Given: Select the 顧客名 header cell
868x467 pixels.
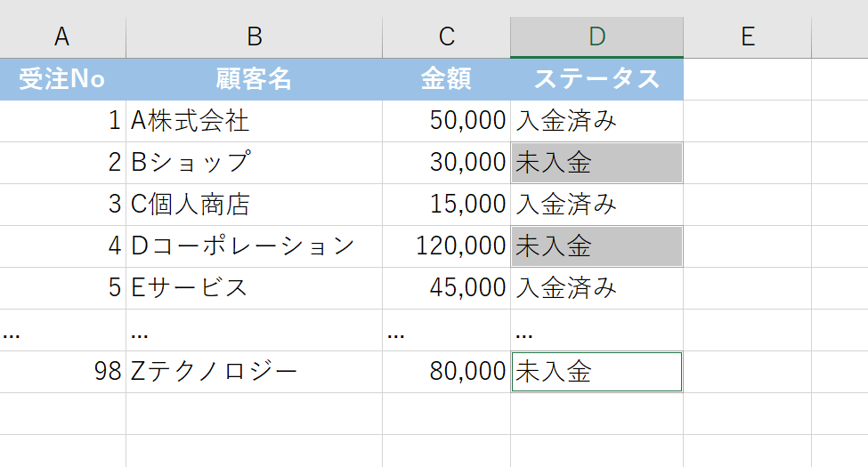Looking at the screenshot, I should (x=255, y=79).
